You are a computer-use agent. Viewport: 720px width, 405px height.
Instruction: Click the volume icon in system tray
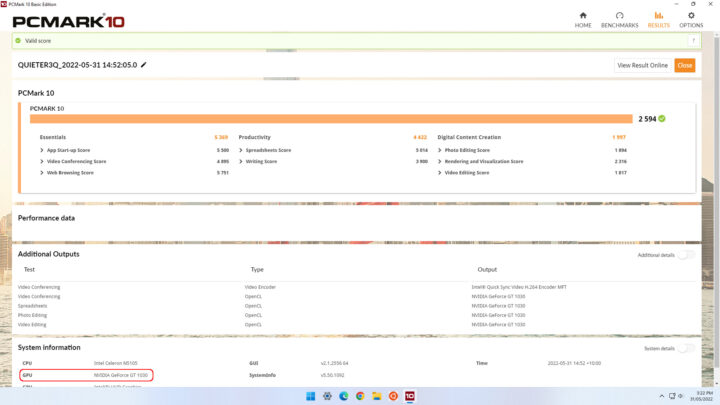coord(681,396)
